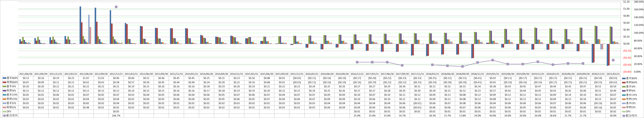This screenshot has width=644, height=118.
Task: Click the $0.60 基本BVPS cell for 2013/03/31
Action: (131, 78)
